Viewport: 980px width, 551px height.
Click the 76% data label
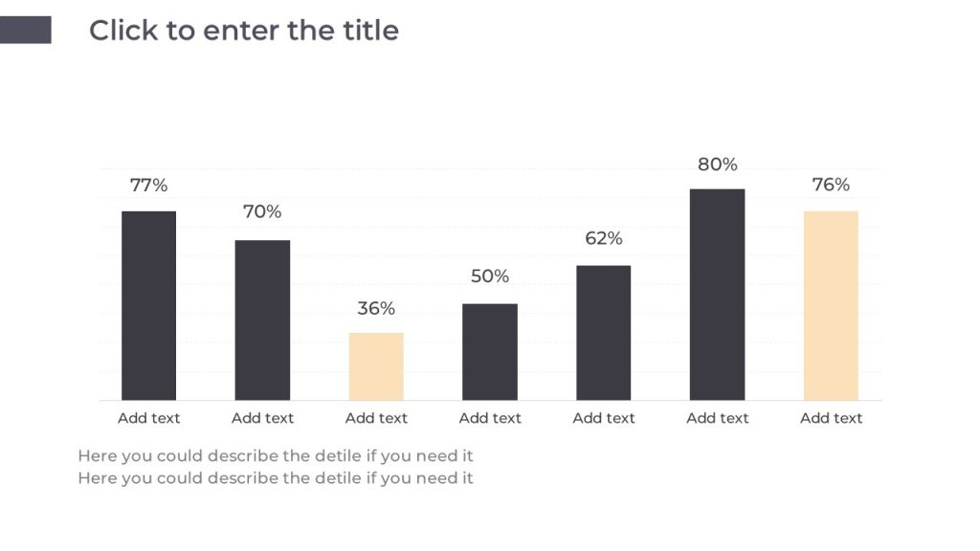coord(832,185)
